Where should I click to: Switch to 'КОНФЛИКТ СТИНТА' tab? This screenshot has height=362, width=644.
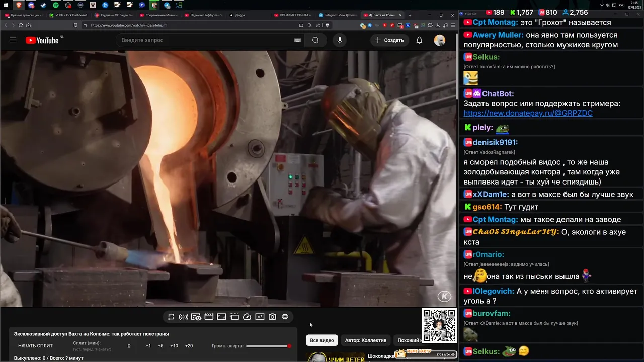click(x=293, y=15)
